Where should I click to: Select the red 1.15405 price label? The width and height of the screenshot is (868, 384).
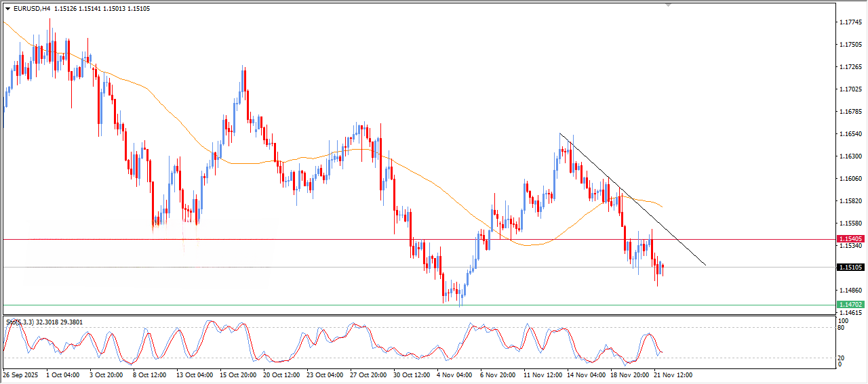(850, 239)
